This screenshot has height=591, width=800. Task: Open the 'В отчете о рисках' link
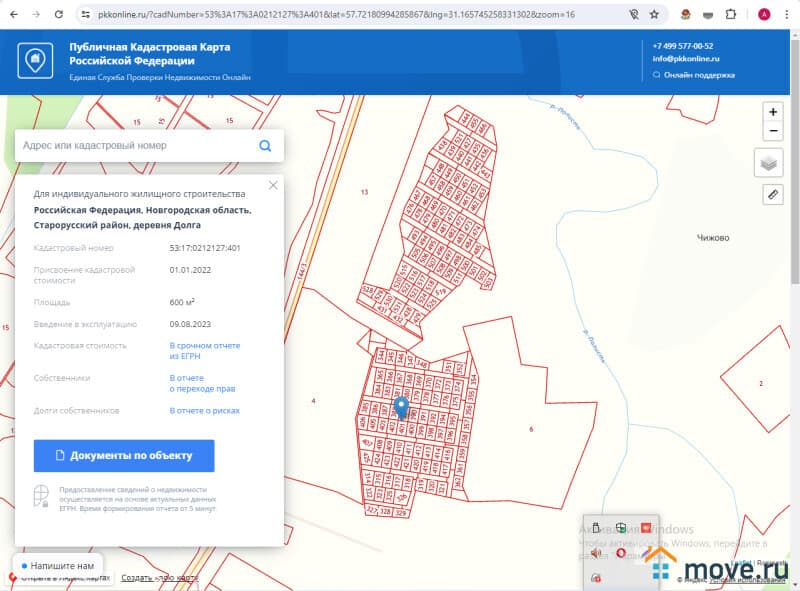click(205, 411)
